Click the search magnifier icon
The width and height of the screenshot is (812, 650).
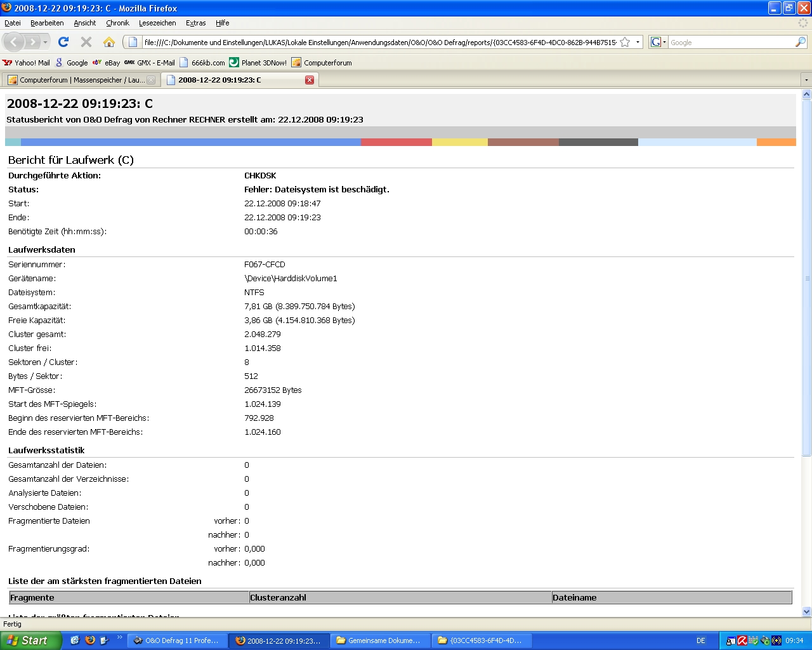[801, 43]
